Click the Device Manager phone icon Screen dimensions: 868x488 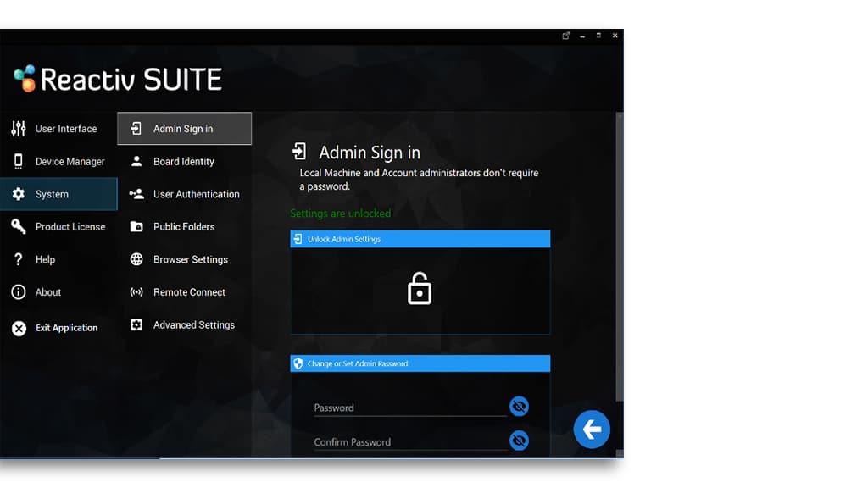19,161
